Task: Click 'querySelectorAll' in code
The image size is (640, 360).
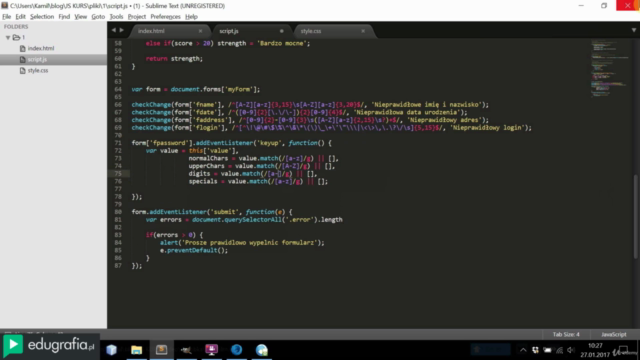Action: (x=253, y=220)
